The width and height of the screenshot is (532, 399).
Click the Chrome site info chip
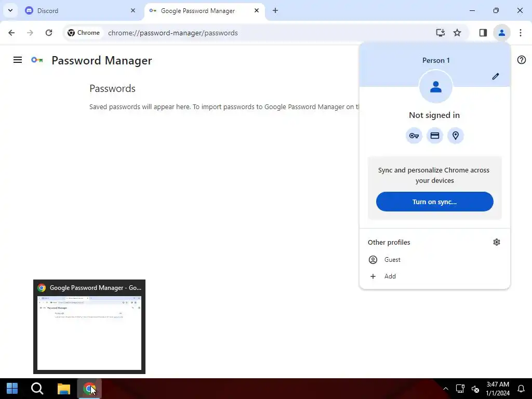[x=84, y=33]
